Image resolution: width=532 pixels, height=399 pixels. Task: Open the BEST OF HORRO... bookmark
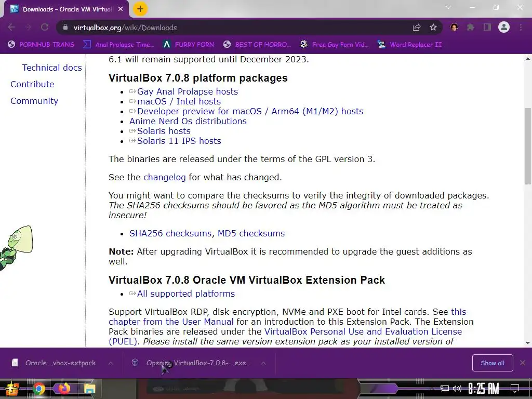point(258,45)
